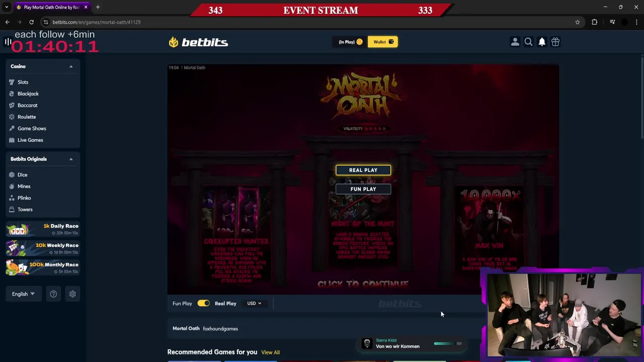This screenshot has width=644, height=362.
Task: Click the browser address bar URL
Action: tap(97, 22)
